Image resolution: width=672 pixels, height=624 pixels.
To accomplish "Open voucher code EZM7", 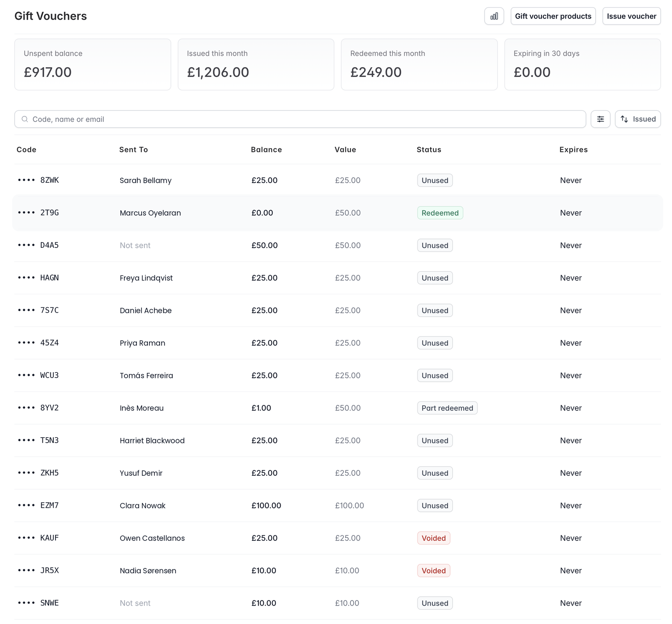I will [x=38, y=506].
